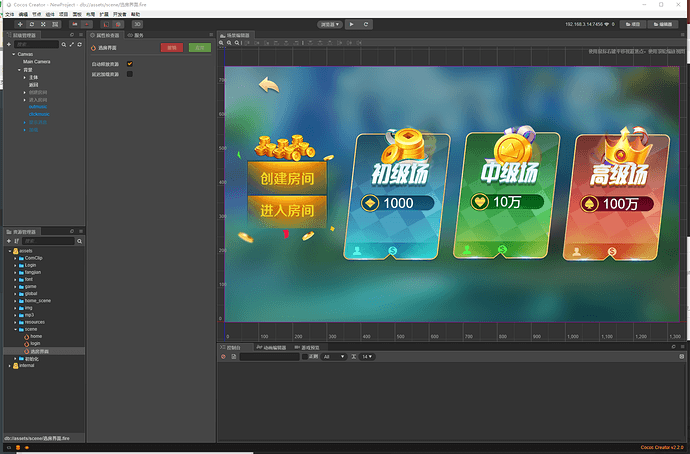Select the Rotate transform tool
690x454 pixels.
click(x=32, y=24)
